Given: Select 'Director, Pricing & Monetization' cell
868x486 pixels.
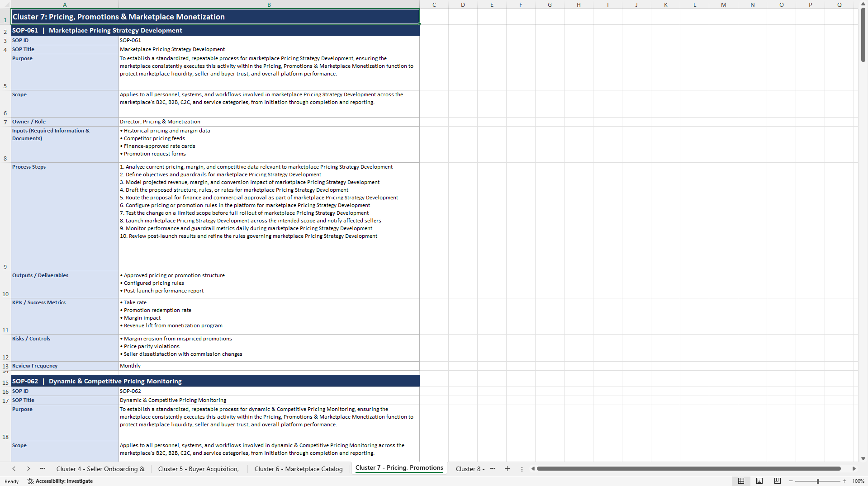Looking at the screenshot, I should tap(269, 122).
